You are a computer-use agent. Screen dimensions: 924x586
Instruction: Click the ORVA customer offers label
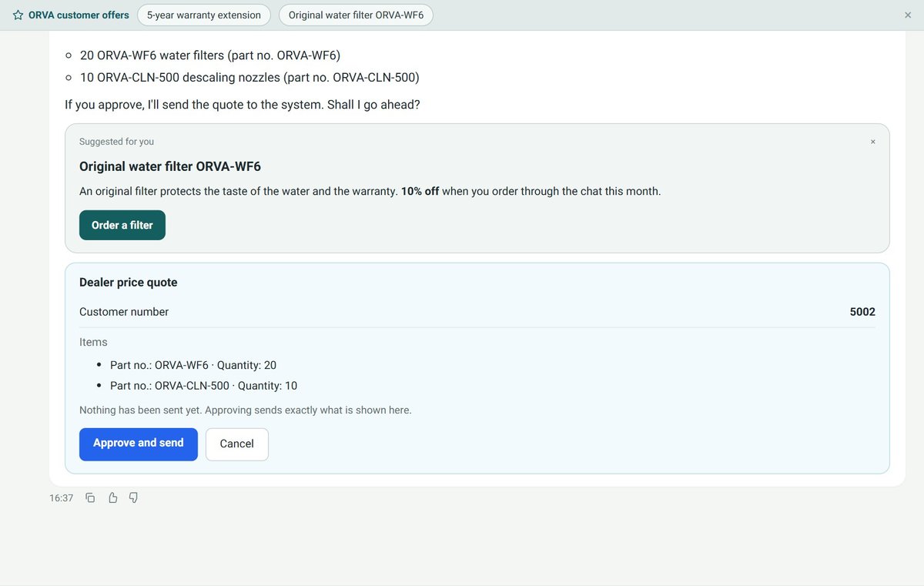(79, 15)
